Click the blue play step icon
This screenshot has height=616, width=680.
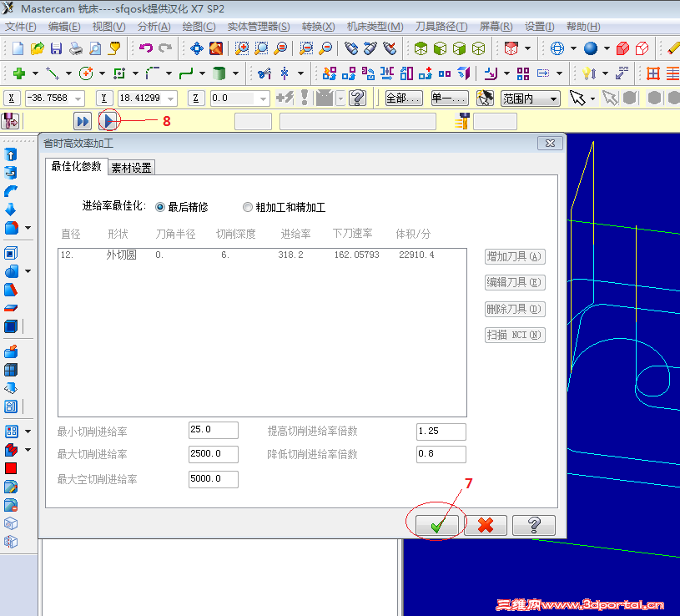tap(109, 121)
